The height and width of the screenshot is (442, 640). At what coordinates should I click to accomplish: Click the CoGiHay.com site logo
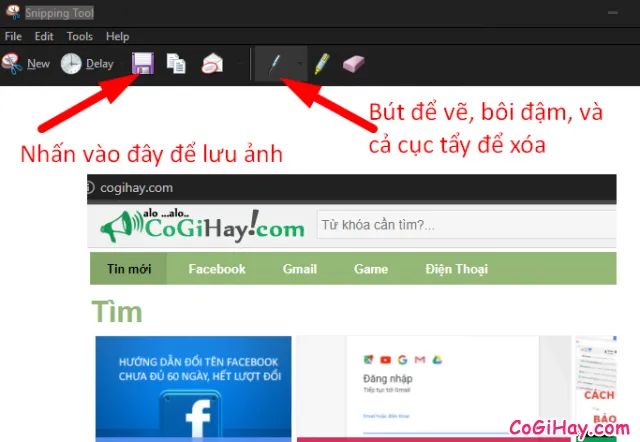tap(202, 226)
